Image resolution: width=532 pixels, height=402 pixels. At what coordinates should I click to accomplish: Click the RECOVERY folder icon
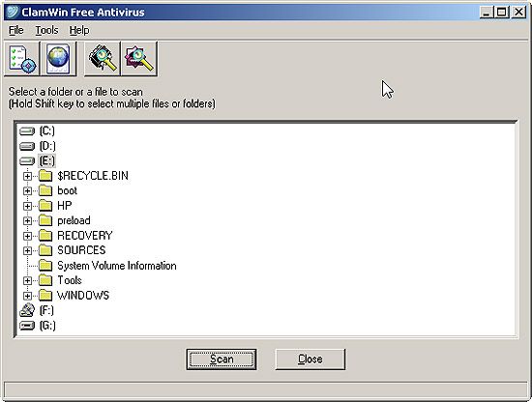coord(45,235)
